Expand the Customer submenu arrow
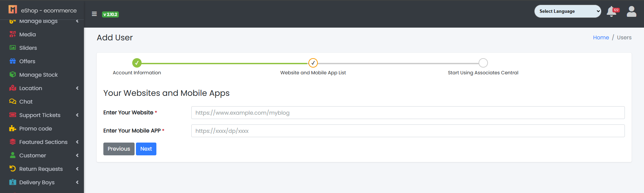This screenshot has height=193, width=644. (x=77, y=155)
